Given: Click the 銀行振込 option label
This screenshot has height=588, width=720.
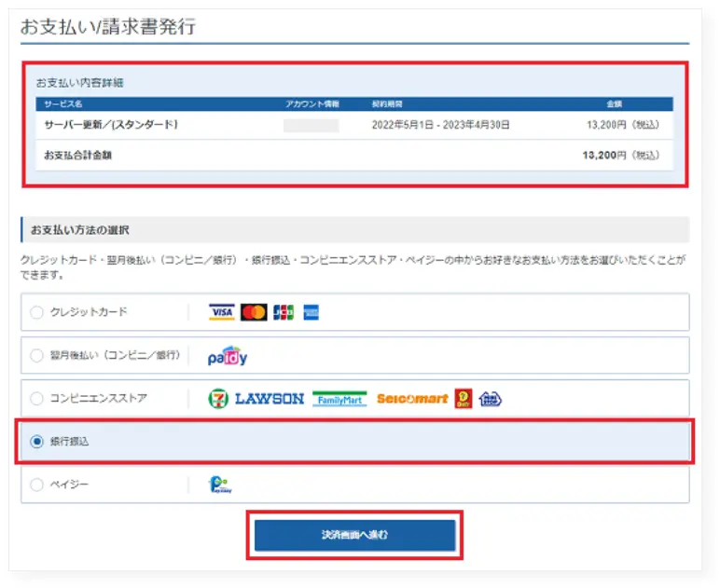Looking at the screenshot, I should pyautogui.click(x=69, y=441).
